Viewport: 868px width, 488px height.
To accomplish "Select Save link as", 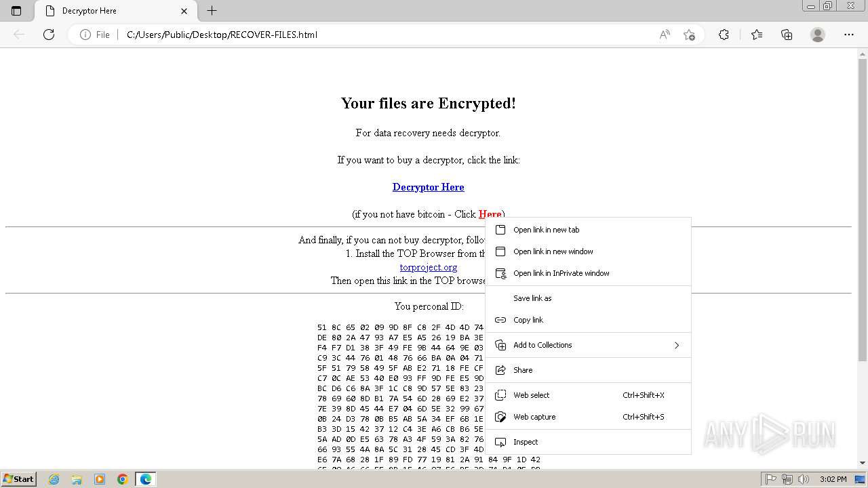I will [588, 298].
